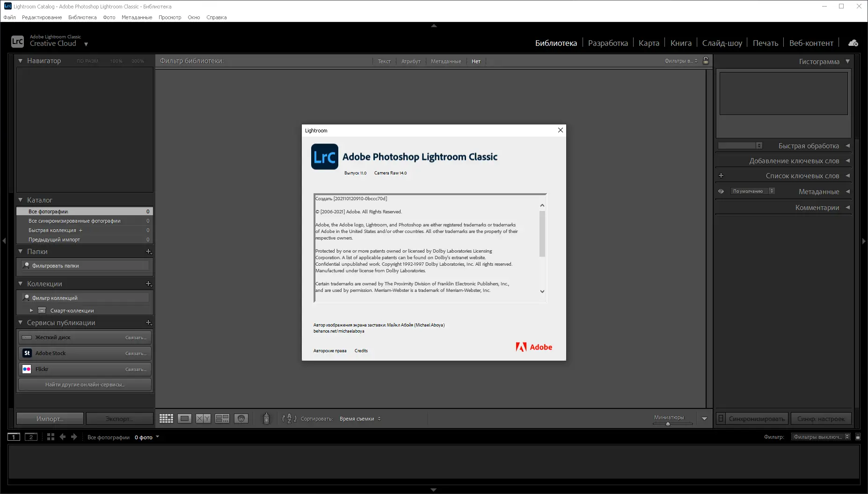Select the Survey view icon
The height and width of the screenshot is (494, 868).
(223, 418)
